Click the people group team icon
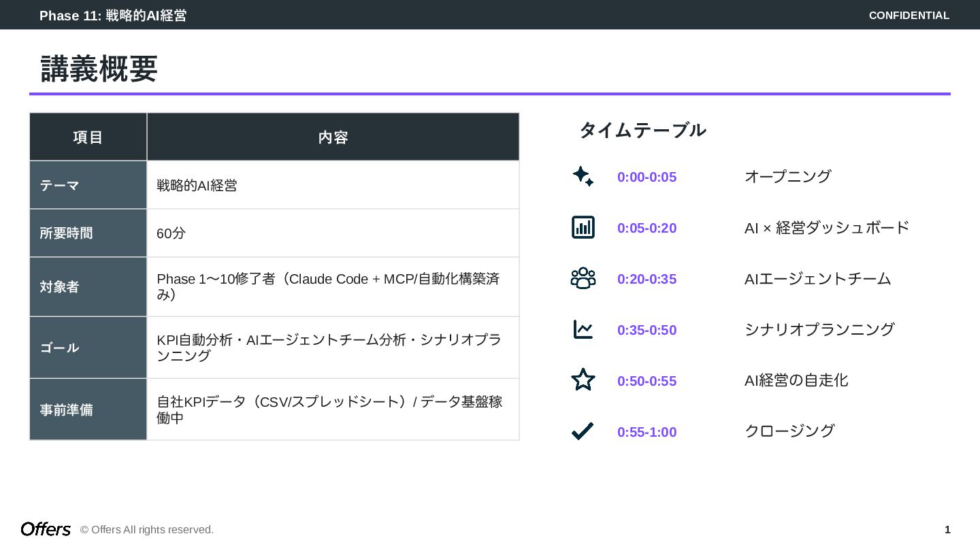This screenshot has width=980, height=551. point(583,278)
